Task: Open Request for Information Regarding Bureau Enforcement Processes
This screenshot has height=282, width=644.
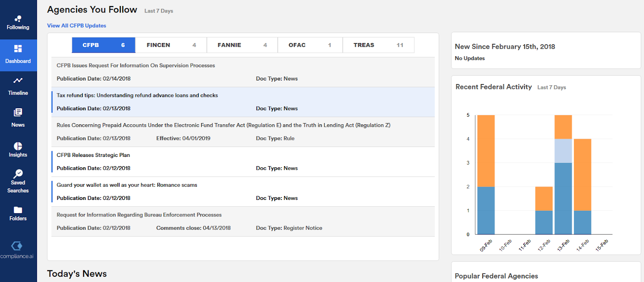Action: pos(139,215)
